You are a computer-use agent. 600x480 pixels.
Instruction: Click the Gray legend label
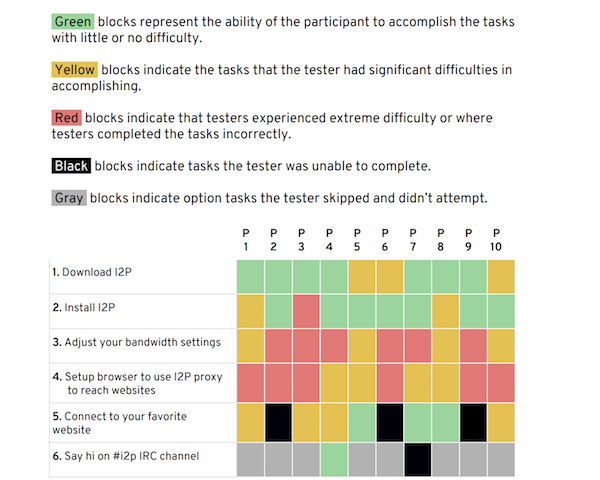tap(68, 198)
